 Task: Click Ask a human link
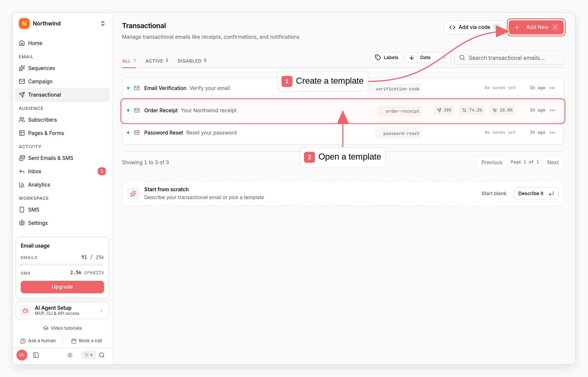(38, 341)
